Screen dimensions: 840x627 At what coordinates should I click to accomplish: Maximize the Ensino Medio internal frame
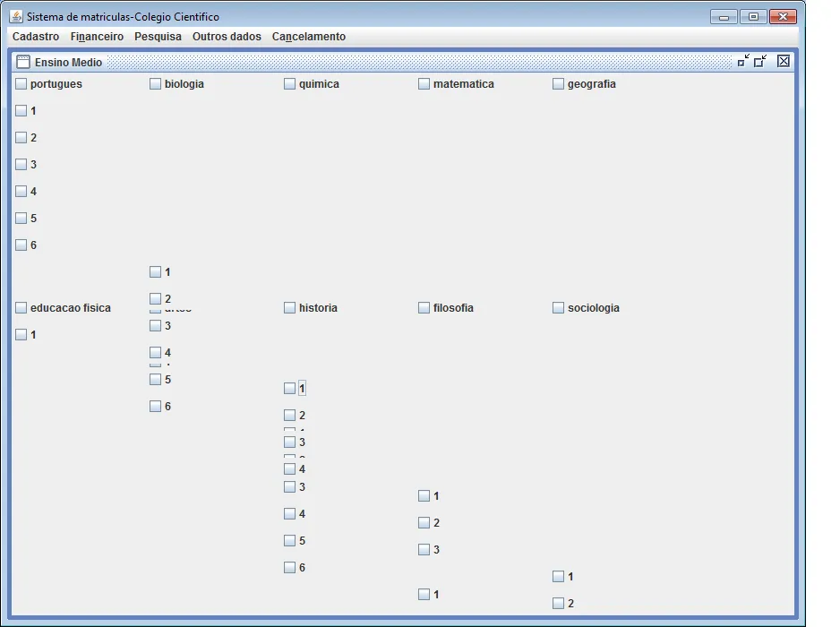[760, 61]
